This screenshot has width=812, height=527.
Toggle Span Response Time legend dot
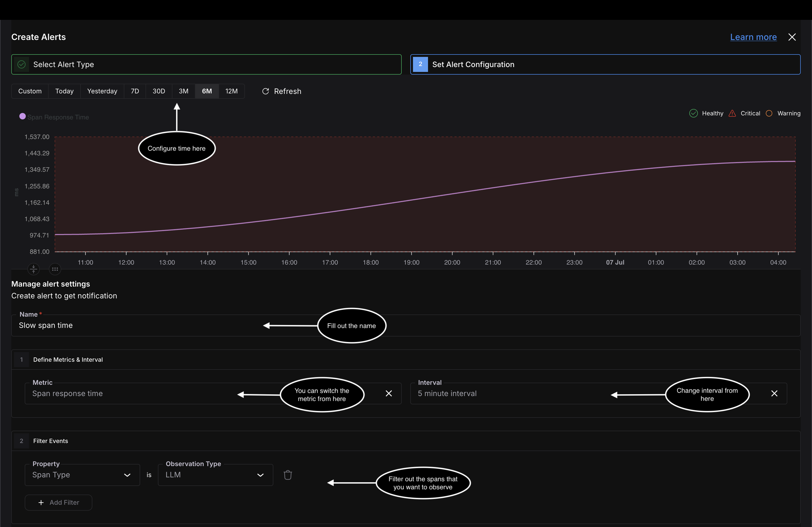point(23,116)
